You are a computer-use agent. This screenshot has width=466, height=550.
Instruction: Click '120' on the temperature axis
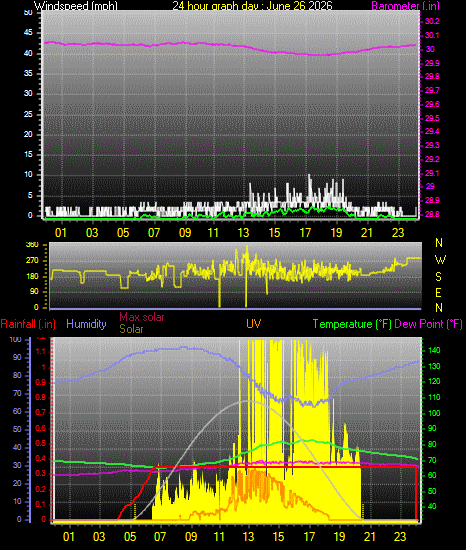pos(434,382)
